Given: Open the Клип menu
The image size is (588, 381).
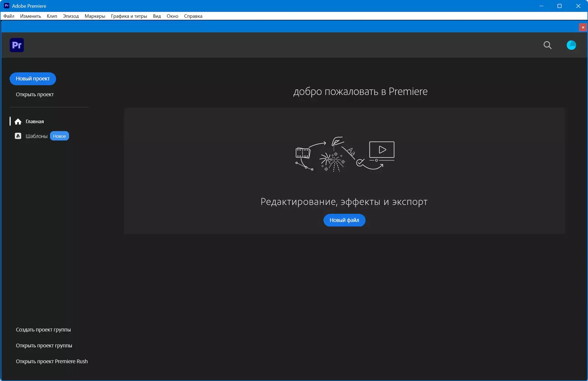Looking at the screenshot, I should 52,16.
